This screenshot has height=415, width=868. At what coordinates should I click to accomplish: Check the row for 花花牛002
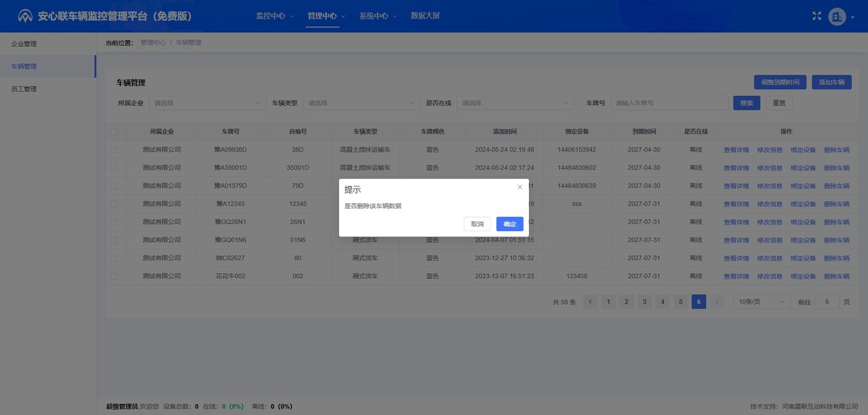(x=113, y=276)
